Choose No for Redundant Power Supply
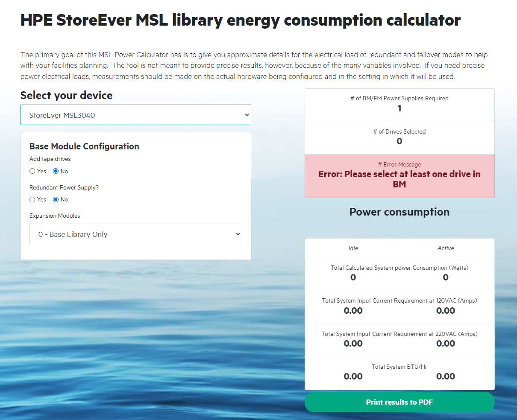The width and height of the screenshot is (517, 420). pyautogui.click(x=56, y=199)
